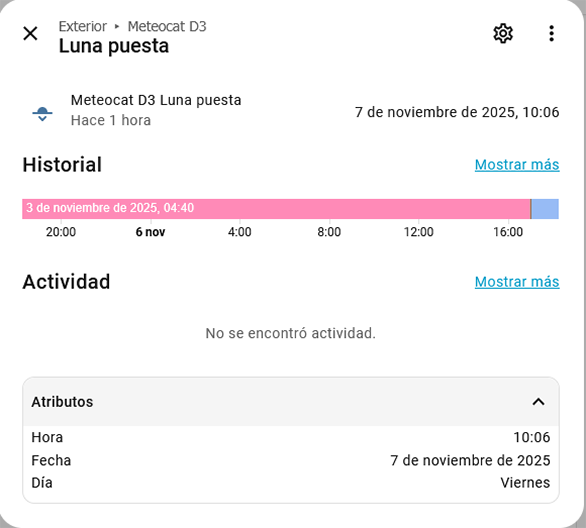
Task: Click the Atributos header
Action: [x=291, y=402]
